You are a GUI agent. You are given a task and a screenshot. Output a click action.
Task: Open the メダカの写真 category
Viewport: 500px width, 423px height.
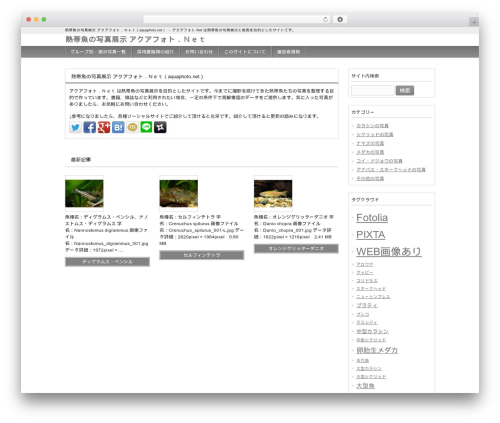tap(370, 152)
